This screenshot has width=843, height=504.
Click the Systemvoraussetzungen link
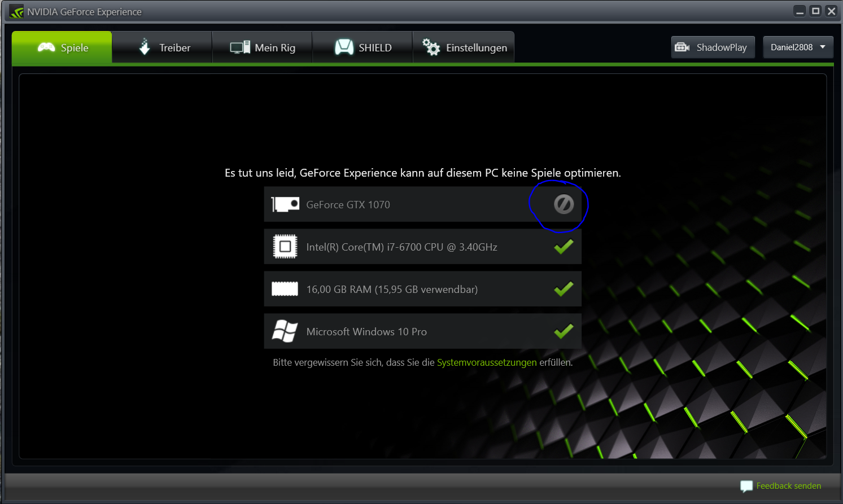pos(487,362)
